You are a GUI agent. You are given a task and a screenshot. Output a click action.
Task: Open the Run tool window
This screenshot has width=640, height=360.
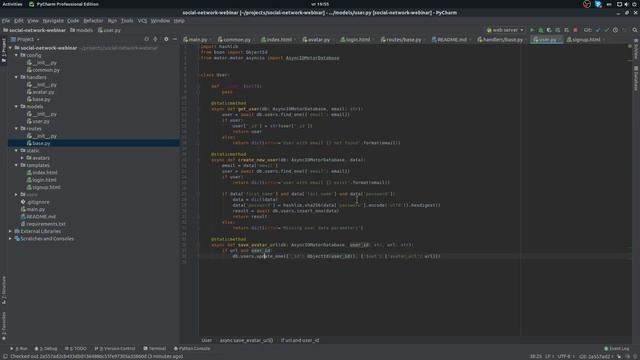pos(19,348)
